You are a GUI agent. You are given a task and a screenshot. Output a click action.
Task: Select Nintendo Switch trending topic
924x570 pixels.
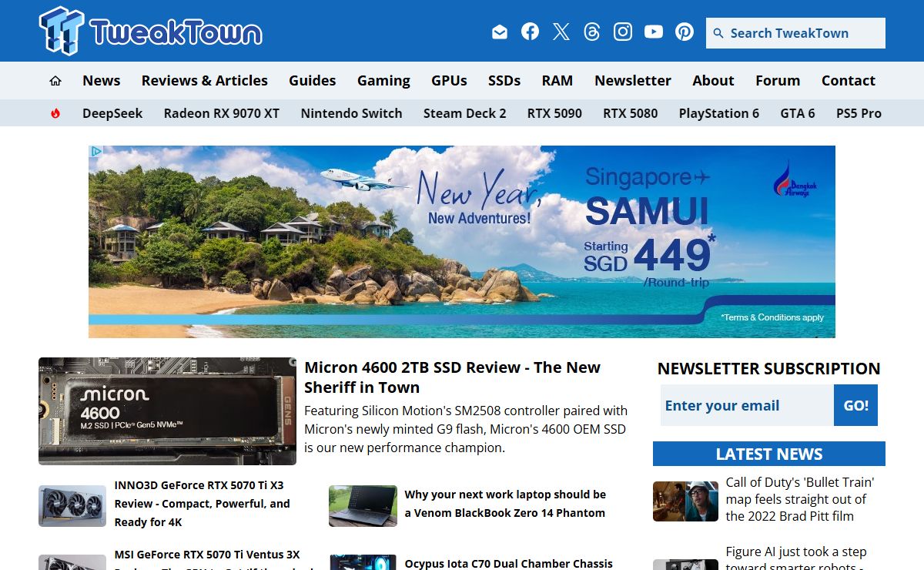point(351,113)
